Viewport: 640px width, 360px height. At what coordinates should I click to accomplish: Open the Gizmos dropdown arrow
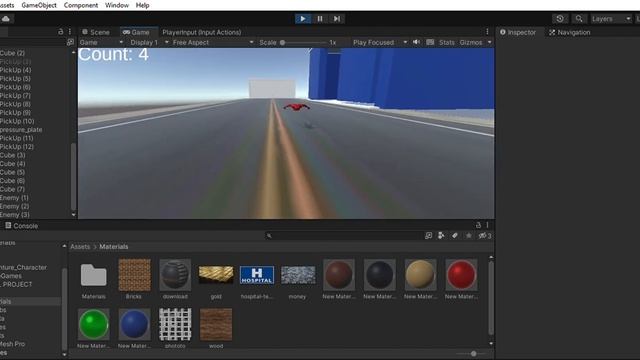click(x=489, y=42)
